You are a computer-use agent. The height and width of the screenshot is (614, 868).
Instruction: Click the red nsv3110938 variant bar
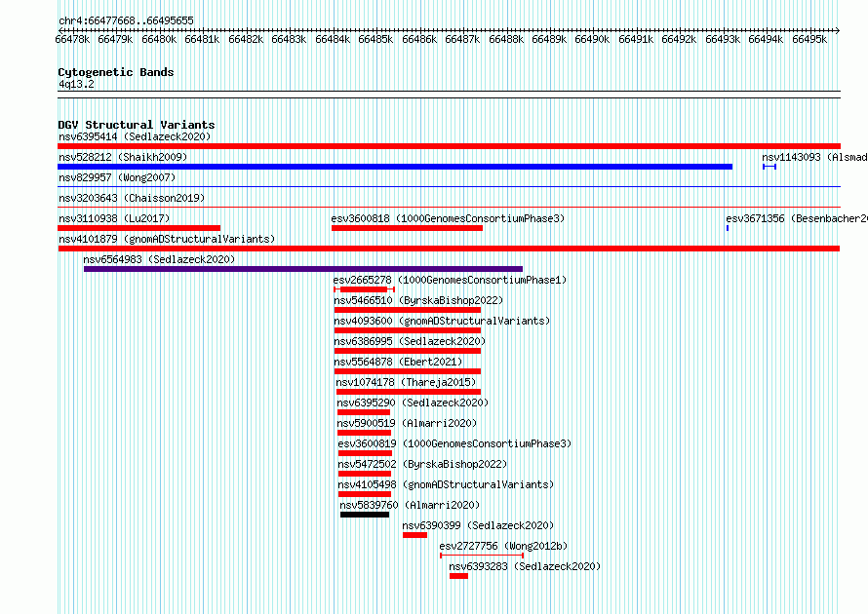pos(138,228)
